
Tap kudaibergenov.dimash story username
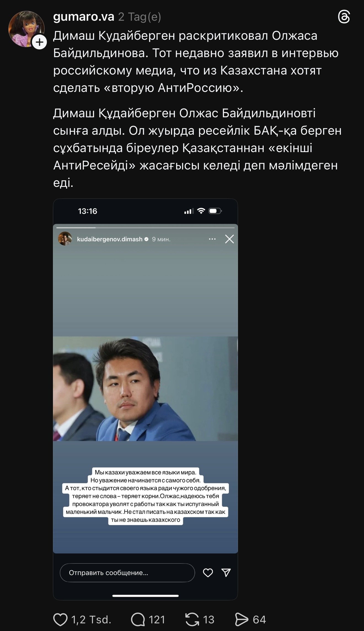tap(110, 239)
